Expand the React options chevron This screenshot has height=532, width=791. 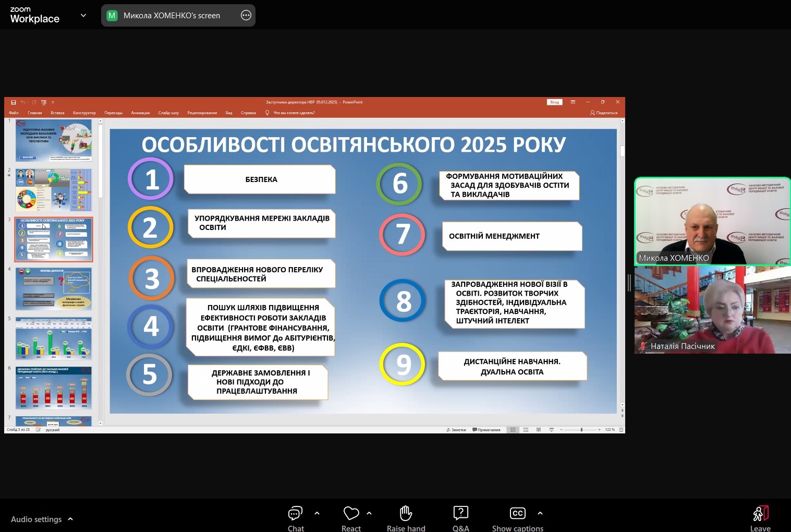(369, 513)
